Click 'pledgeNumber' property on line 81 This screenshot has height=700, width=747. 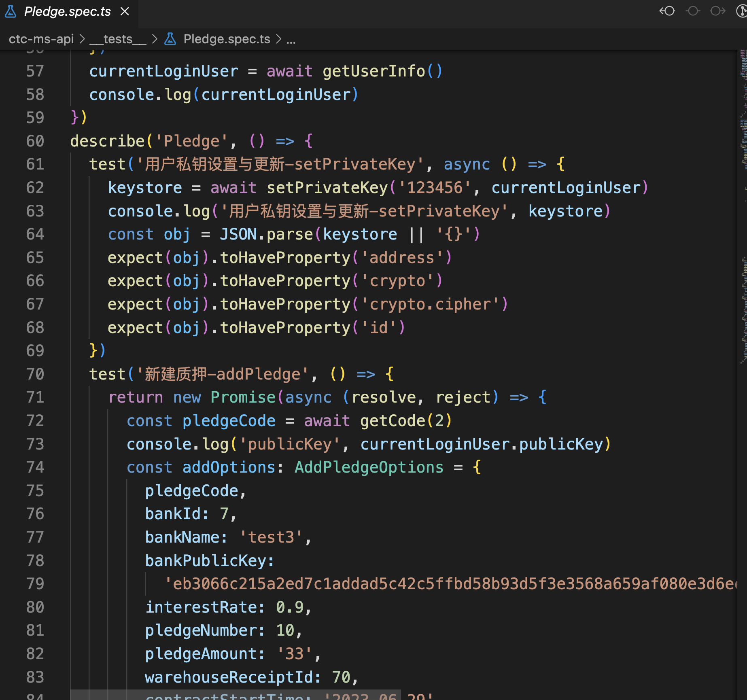click(x=201, y=630)
